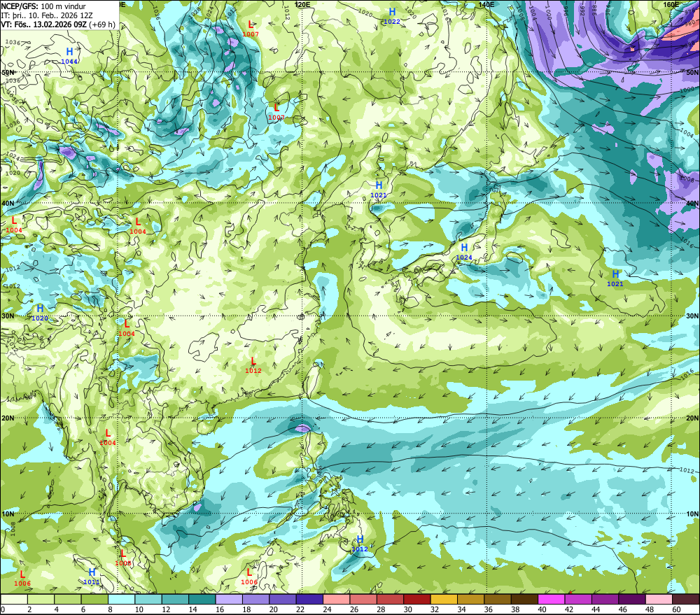Select the legend value label '32'
Screen dimensions: 700x615
[435, 609]
